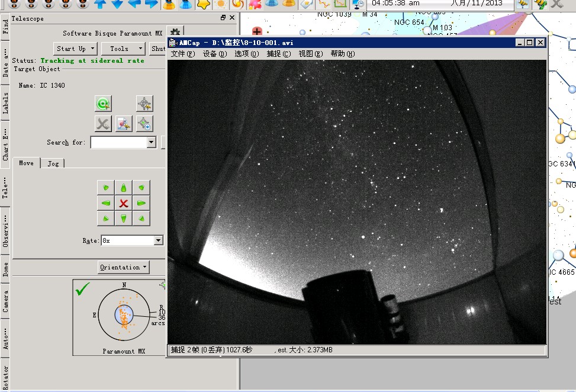
Task: Click the crosshair with blue plus icon
Action: (x=144, y=124)
